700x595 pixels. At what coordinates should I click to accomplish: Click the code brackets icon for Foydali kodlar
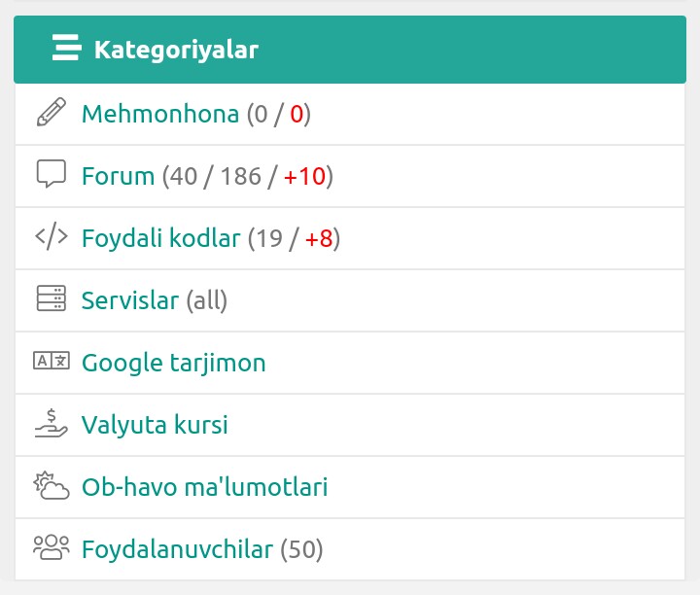[x=52, y=236]
